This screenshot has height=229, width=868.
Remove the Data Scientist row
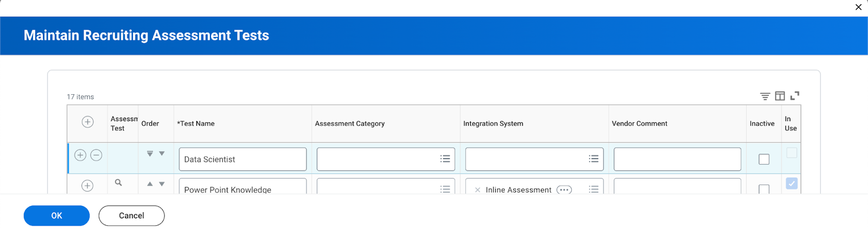pyautogui.click(x=96, y=155)
